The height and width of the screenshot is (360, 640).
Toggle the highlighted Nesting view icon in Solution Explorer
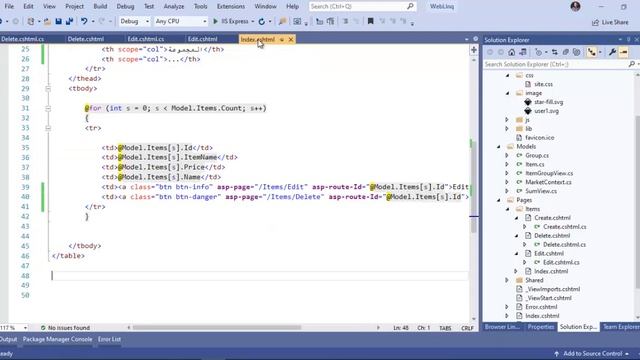591,52
